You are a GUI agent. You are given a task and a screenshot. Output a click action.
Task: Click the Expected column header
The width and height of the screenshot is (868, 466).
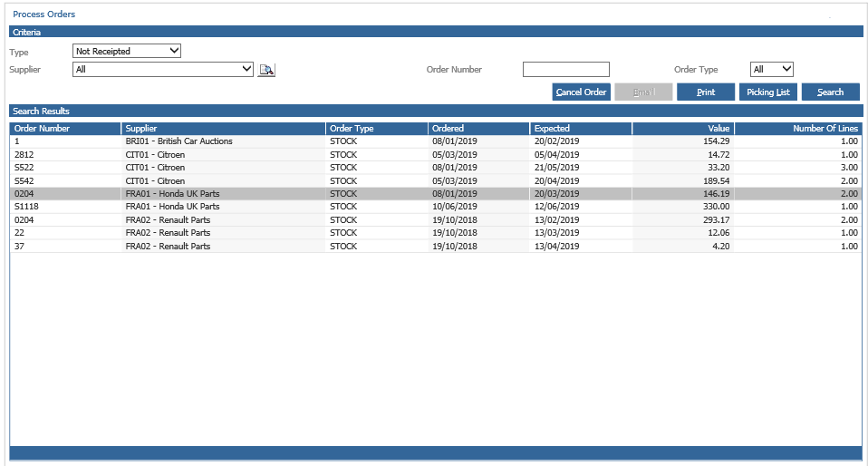(x=581, y=129)
